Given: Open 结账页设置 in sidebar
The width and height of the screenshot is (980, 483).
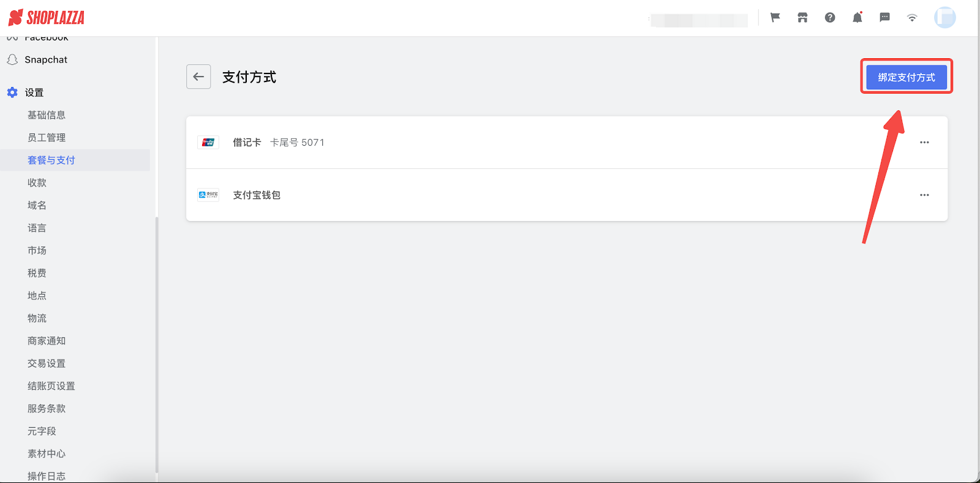Looking at the screenshot, I should tap(51, 386).
